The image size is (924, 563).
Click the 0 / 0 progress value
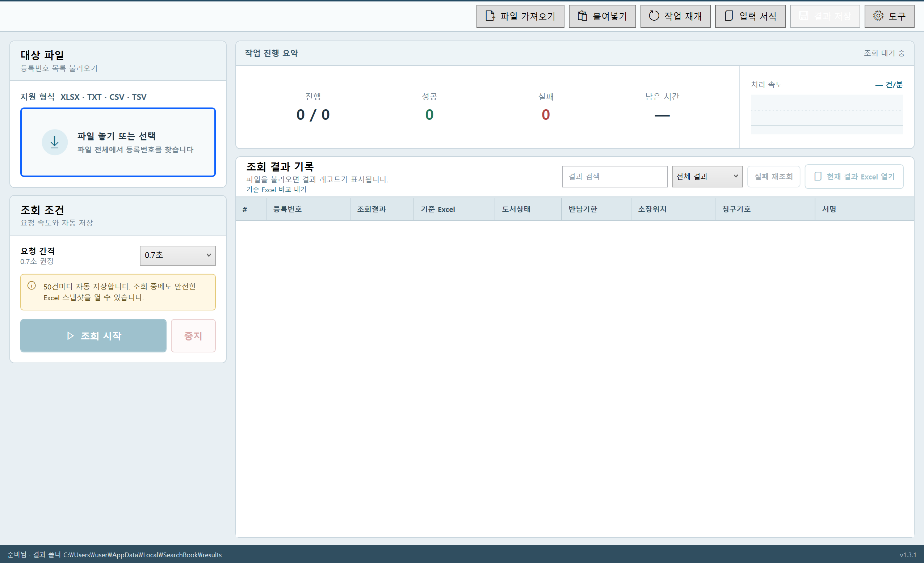tap(313, 115)
